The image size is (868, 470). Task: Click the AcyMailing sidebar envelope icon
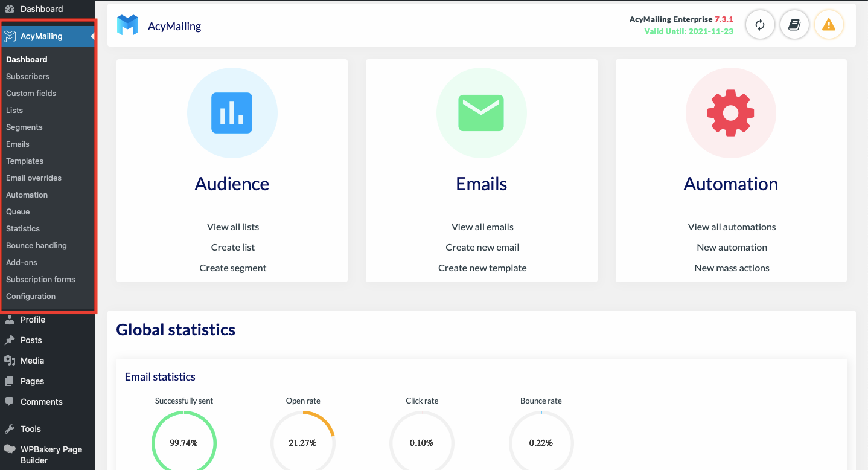coord(10,36)
